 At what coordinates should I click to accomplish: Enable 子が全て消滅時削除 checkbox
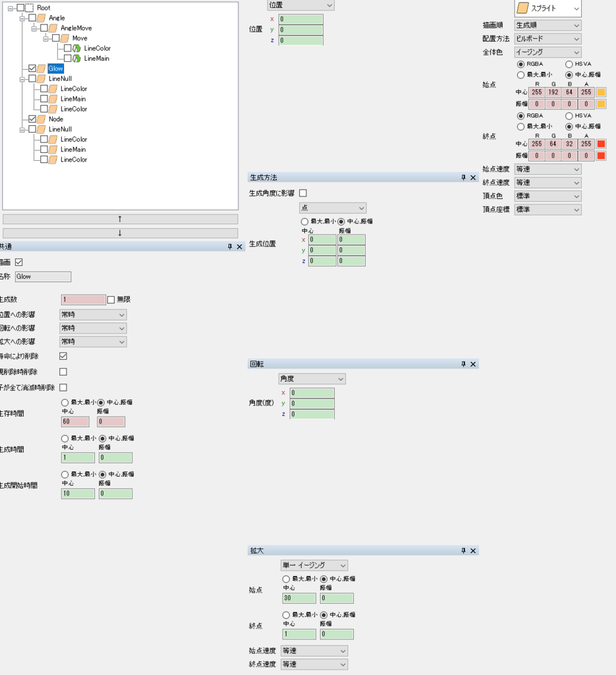pyautogui.click(x=63, y=388)
